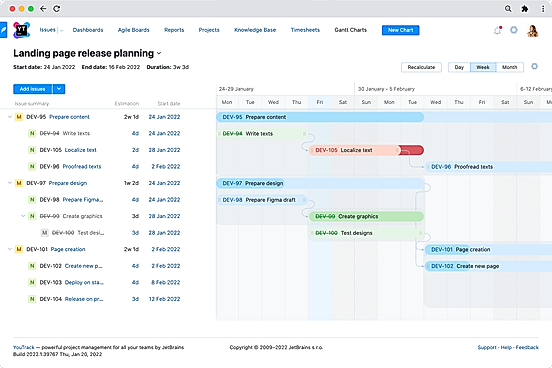This screenshot has width=552, height=368.
Task: Open the YouTrack logo home
Action: pos(21,30)
